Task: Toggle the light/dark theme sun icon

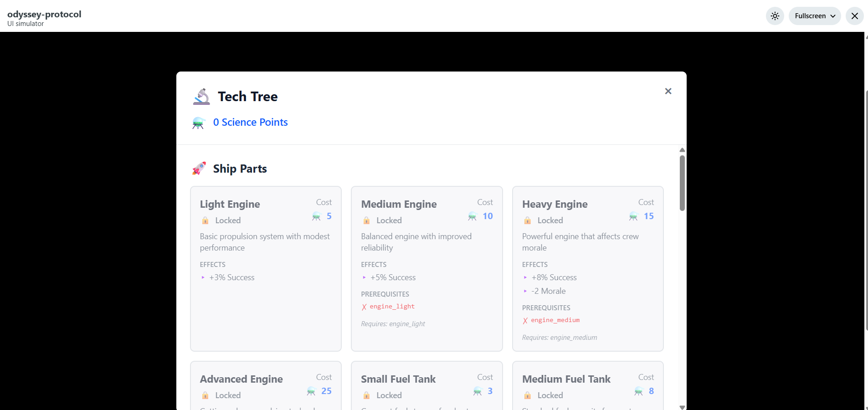Action: pos(775,16)
